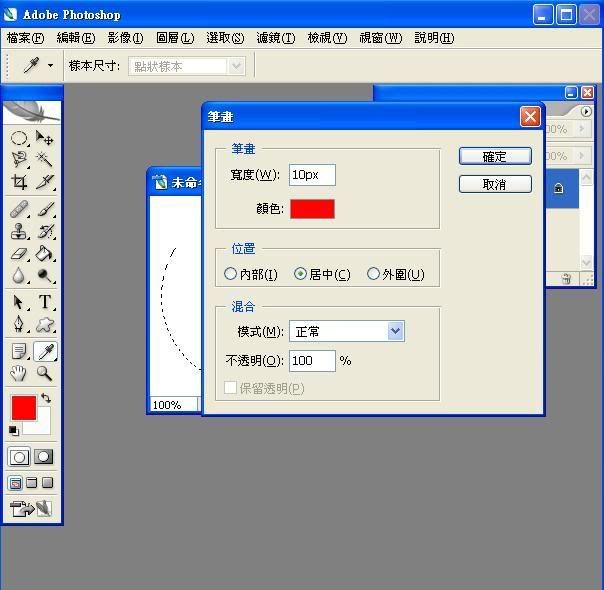Open the 檔案(F) menu

click(x=25, y=38)
